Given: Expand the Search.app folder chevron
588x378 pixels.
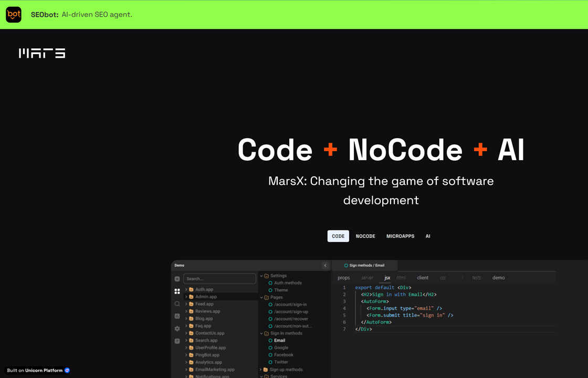Looking at the screenshot, I should click(x=186, y=341).
